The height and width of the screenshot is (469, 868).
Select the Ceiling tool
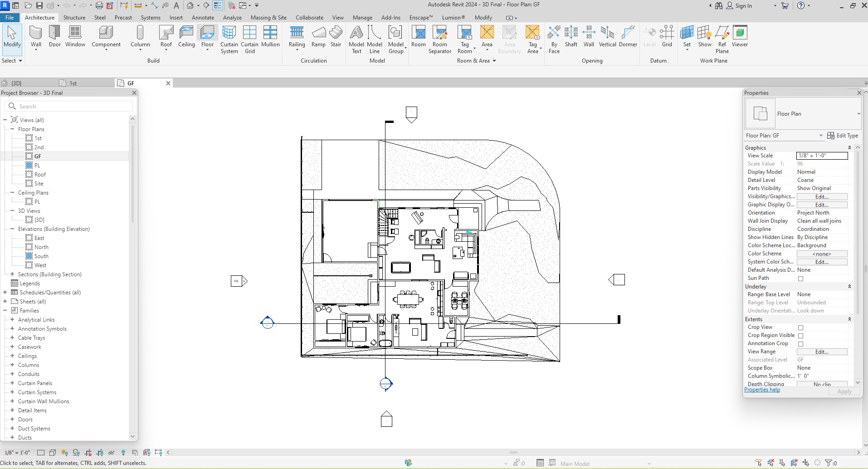(x=186, y=36)
